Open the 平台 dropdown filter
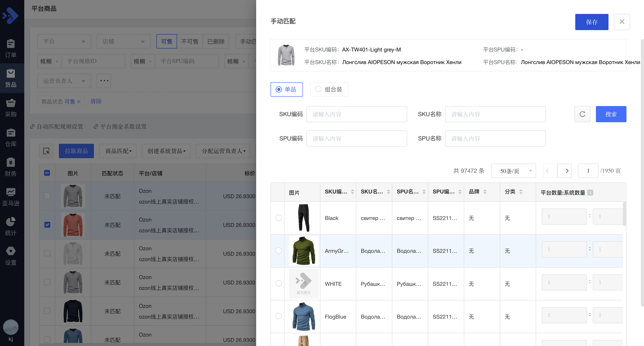The height and width of the screenshot is (346, 644). click(64, 41)
